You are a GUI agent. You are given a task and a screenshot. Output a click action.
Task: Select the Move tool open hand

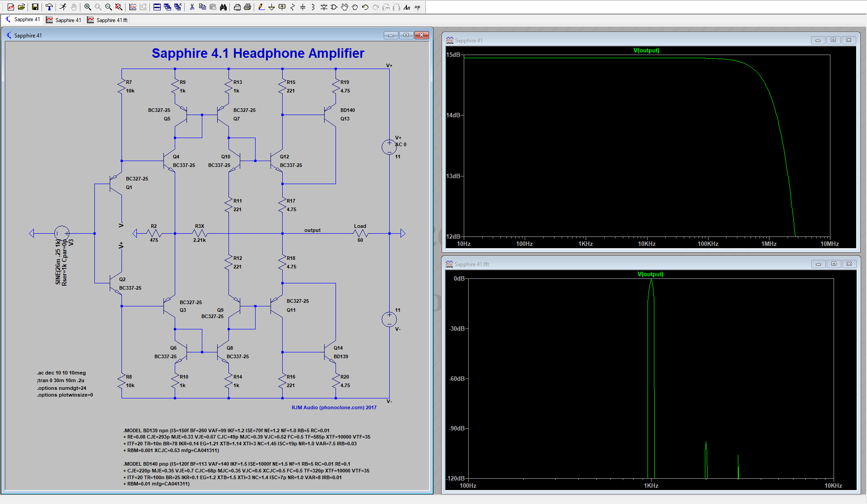coord(345,7)
